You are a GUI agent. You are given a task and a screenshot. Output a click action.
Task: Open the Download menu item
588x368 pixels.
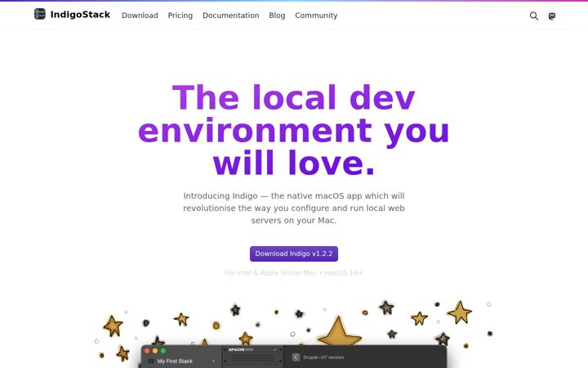click(140, 16)
